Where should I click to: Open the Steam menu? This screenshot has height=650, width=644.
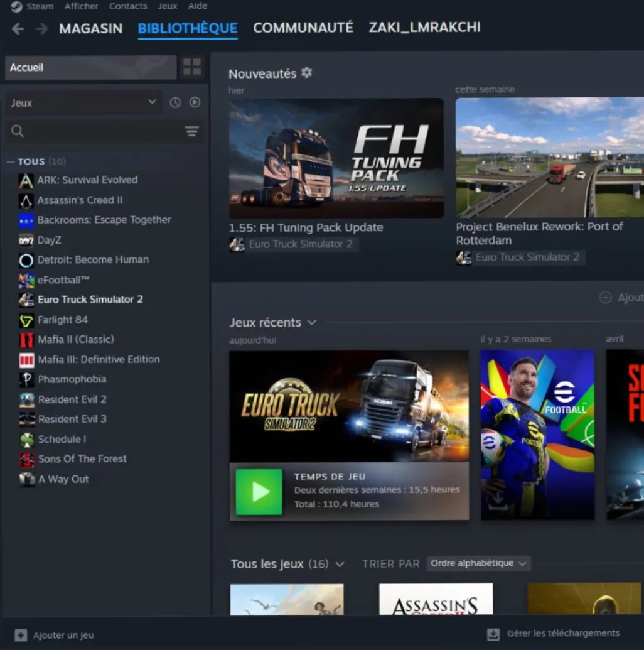point(40,6)
